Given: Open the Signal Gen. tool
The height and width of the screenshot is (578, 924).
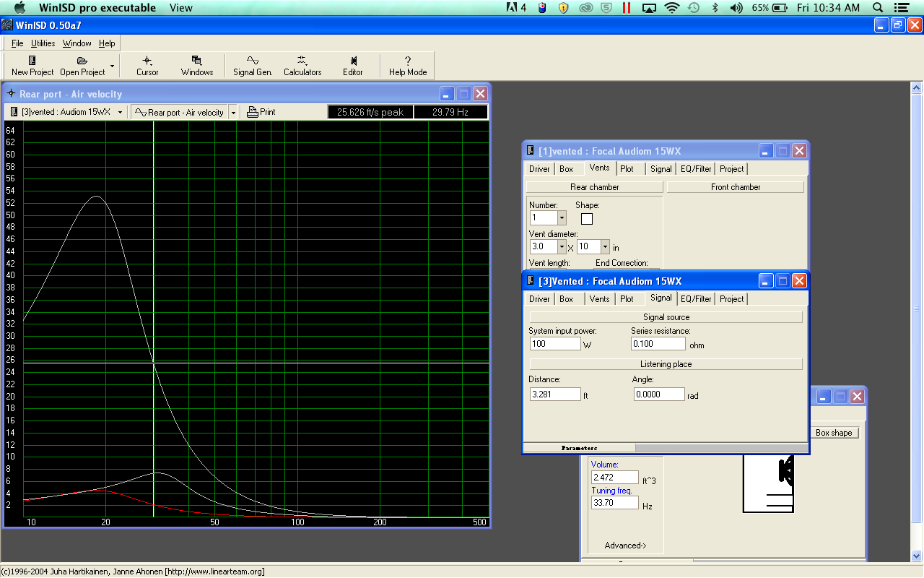Looking at the screenshot, I should pyautogui.click(x=253, y=65).
